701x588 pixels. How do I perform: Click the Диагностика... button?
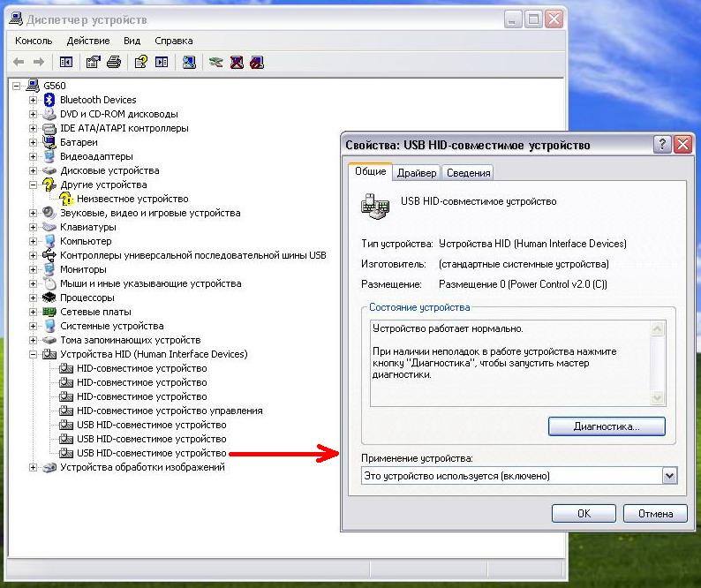[606, 426]
